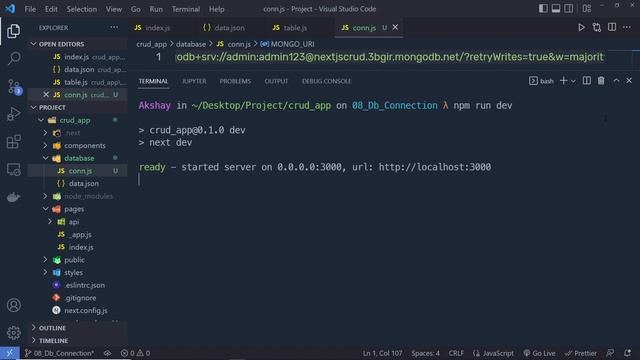Expand the api folder

(x=50, y=222)
